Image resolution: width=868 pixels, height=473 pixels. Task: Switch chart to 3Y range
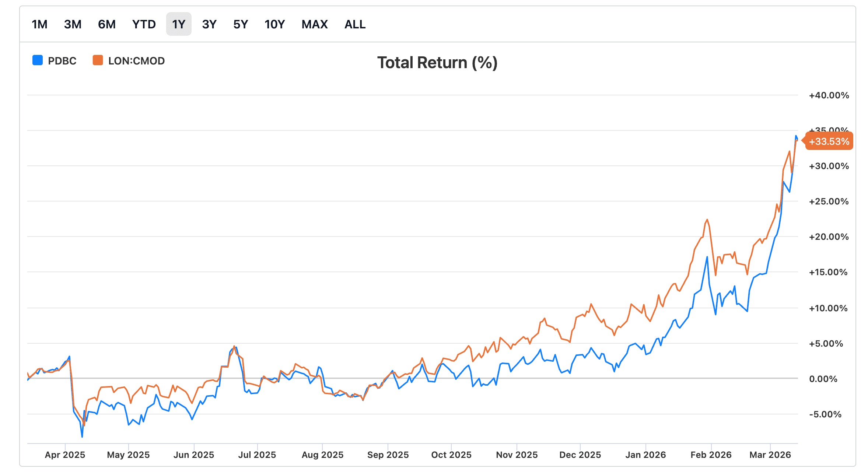tap(209, 24)
